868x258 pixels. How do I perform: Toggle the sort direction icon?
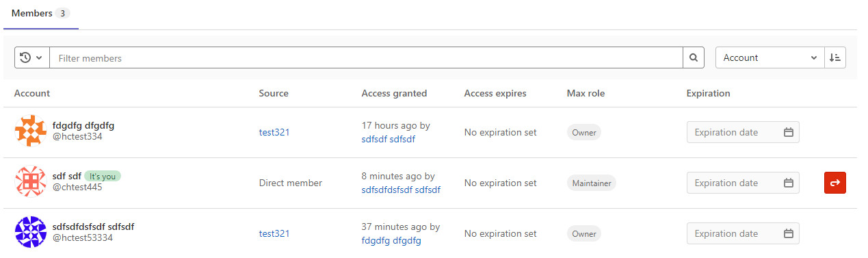point(835,58)
